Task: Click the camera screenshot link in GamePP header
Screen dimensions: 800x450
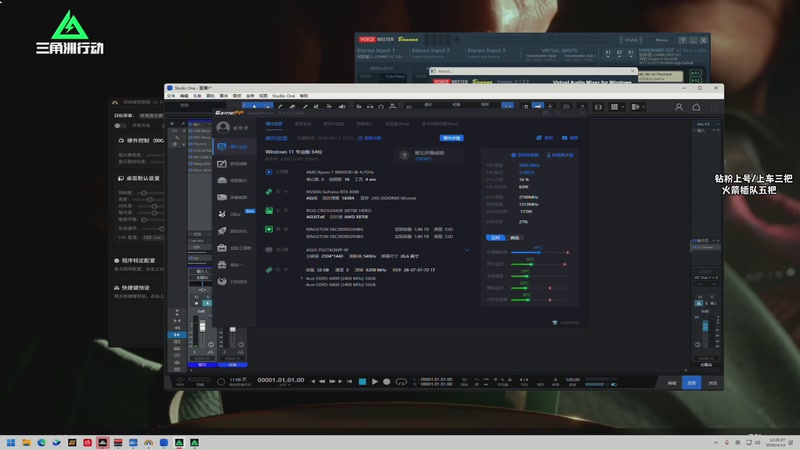Action: [x=570, y=138]
